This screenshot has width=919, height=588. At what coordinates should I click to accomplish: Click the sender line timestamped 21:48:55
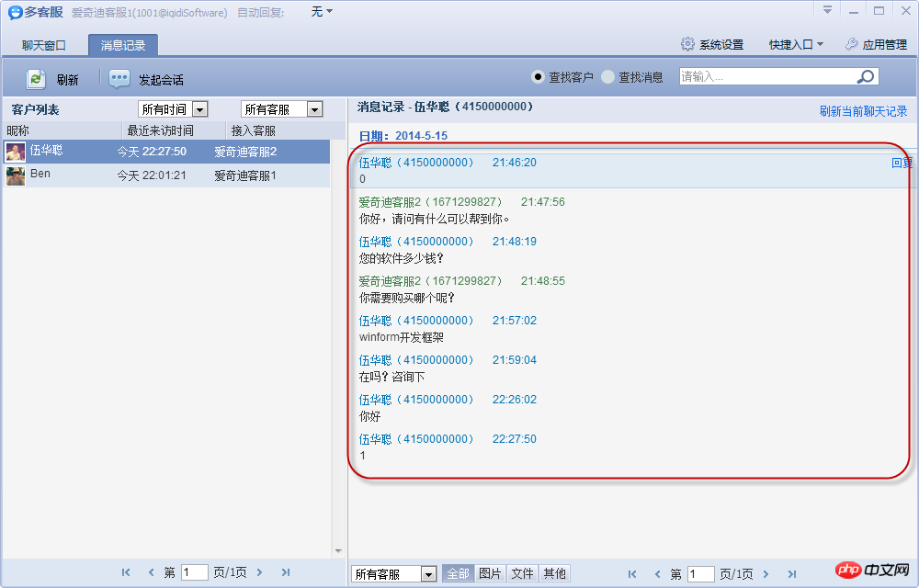point(462,281)
